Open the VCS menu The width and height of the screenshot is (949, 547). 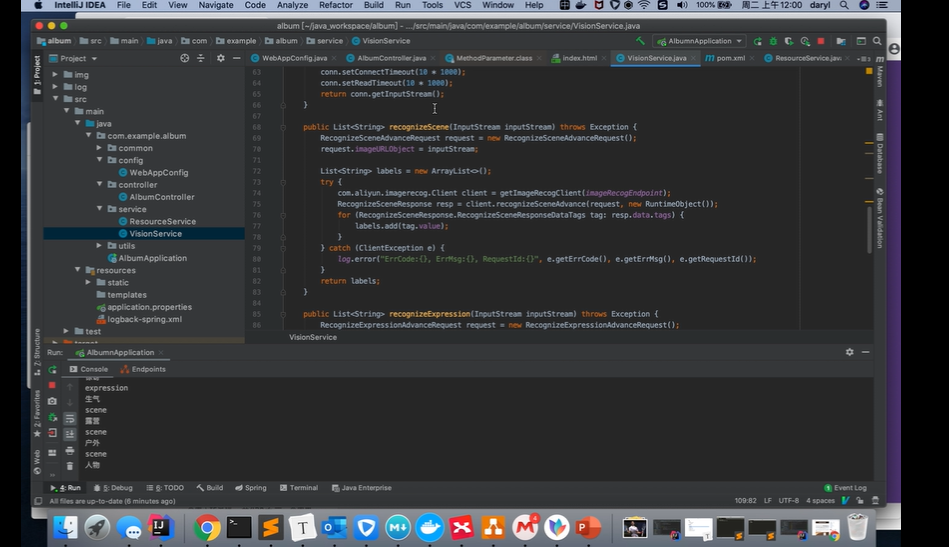462,5
